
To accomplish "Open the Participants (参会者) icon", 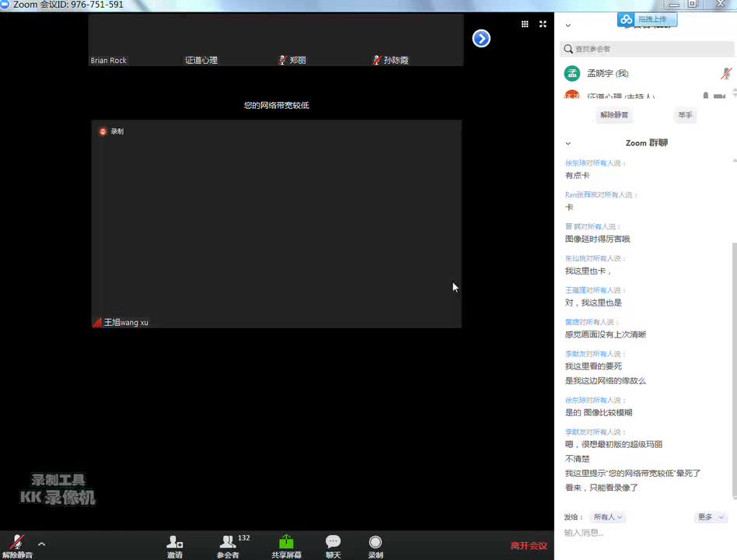I will click(x=228, y=547).
